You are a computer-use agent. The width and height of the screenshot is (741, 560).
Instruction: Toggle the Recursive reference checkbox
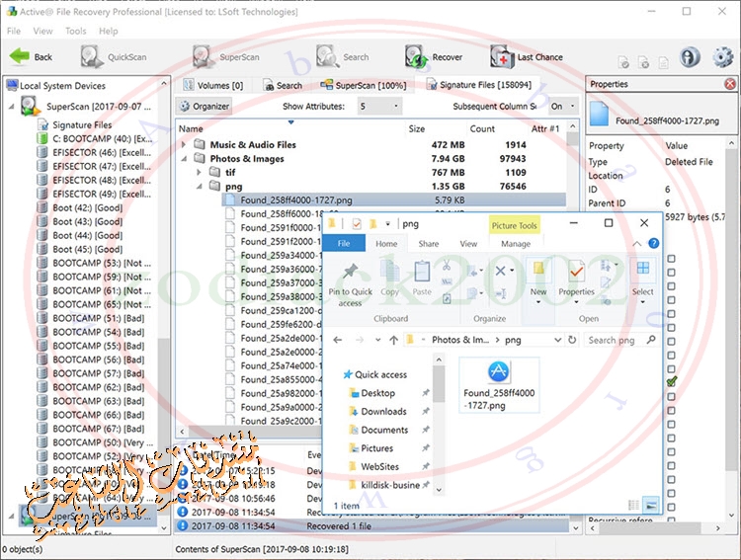(671, 520)
